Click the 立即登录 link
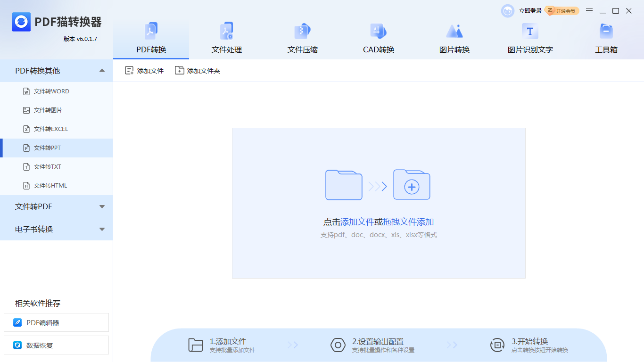The width and height of the screenshot is (644, 362). (x=530, y=11)
